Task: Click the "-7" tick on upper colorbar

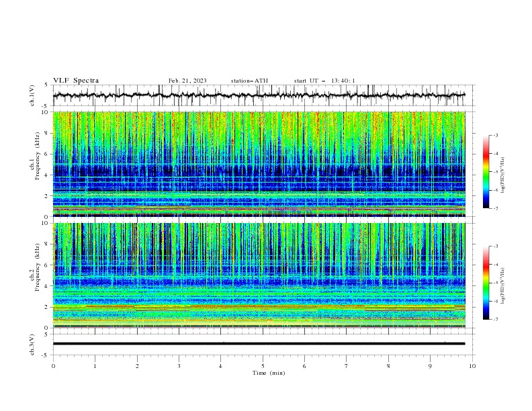Action: [x=496, y=208]
